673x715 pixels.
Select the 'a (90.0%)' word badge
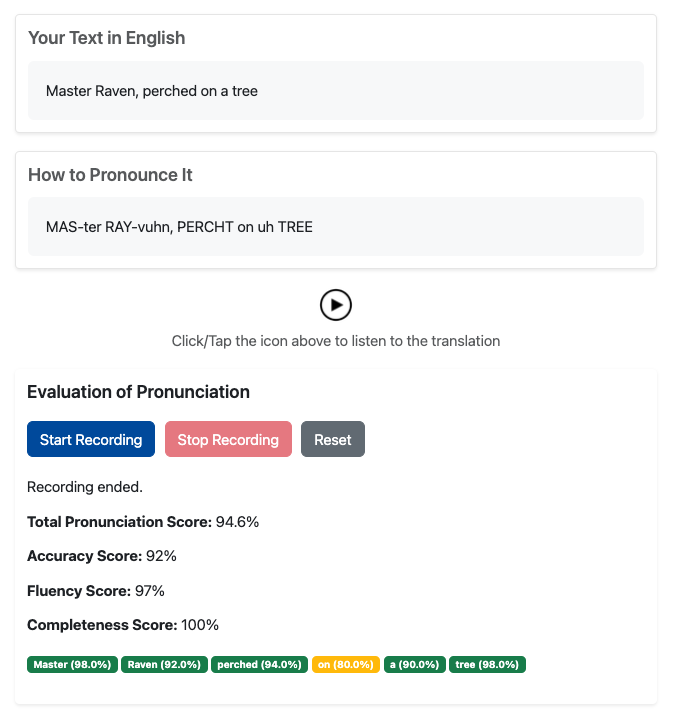pyautogui.click(x=414, y=664)
